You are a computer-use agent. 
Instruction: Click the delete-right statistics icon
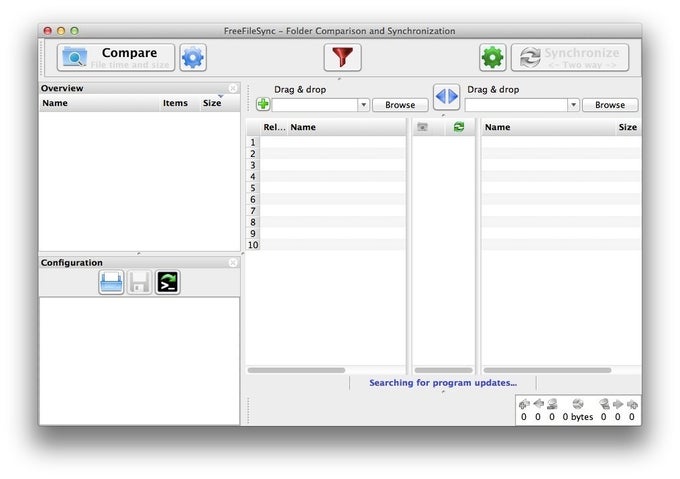point(604,404)
